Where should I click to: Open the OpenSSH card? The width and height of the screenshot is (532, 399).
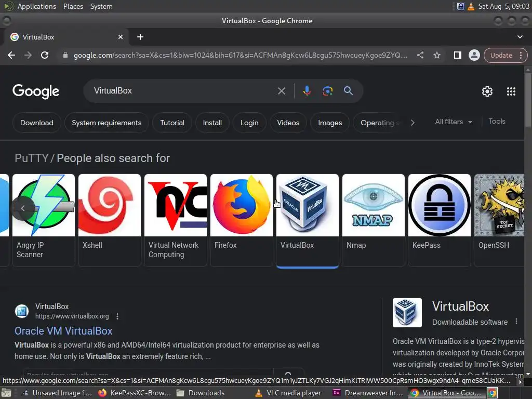pyautogui.click(x=499, y=220)
